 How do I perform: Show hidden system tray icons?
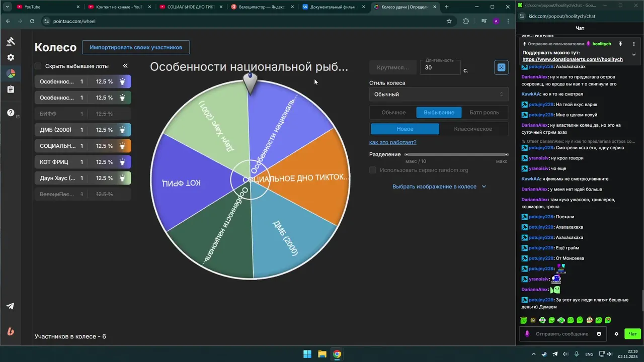pos(534,354)
